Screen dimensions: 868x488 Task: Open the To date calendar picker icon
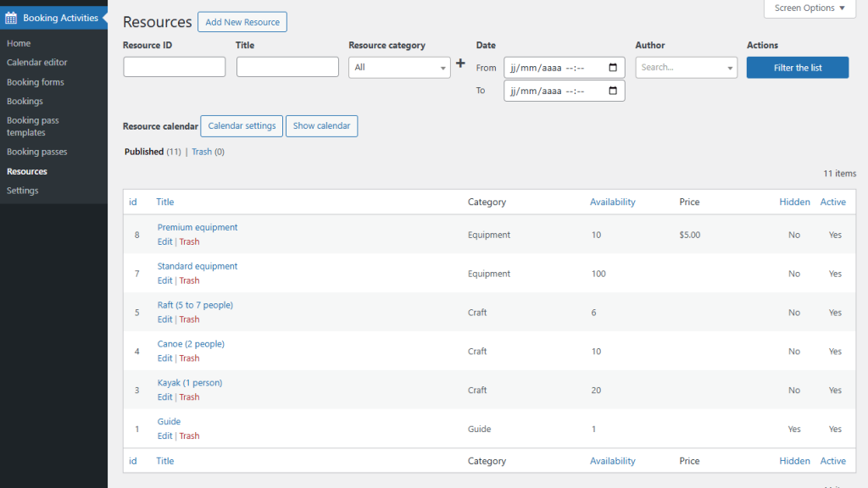(613, 91)
